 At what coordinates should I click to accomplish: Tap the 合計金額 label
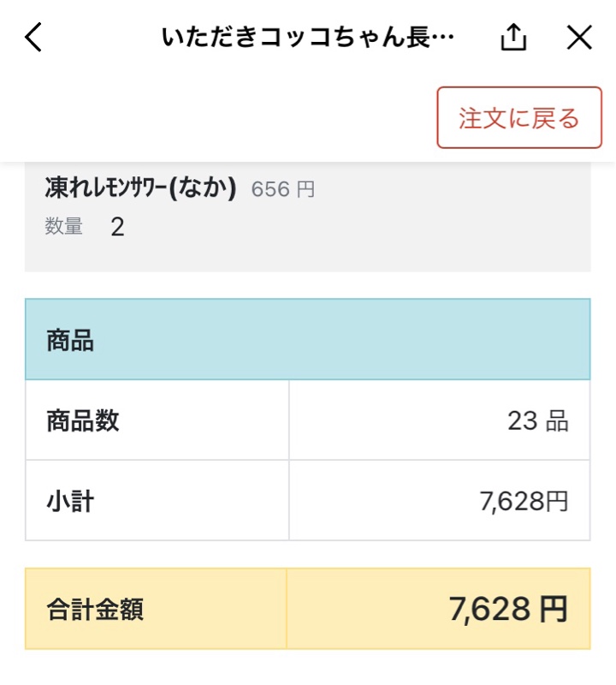click(95, 609)
